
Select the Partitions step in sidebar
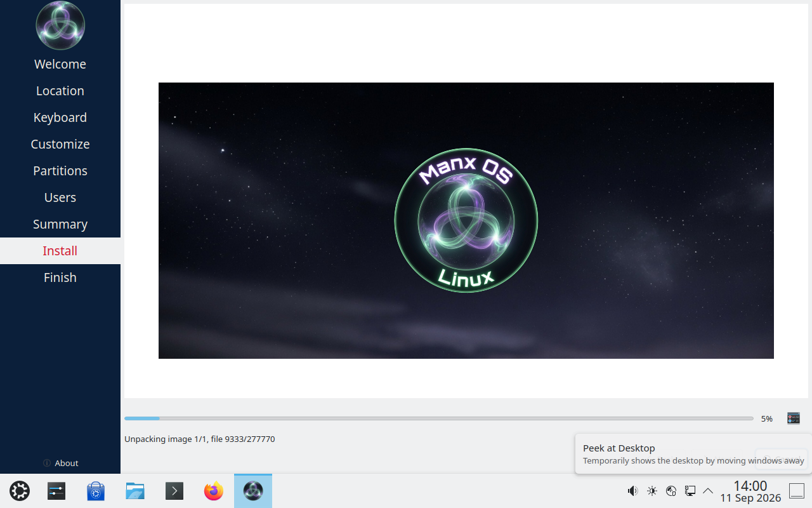[60, 171]
